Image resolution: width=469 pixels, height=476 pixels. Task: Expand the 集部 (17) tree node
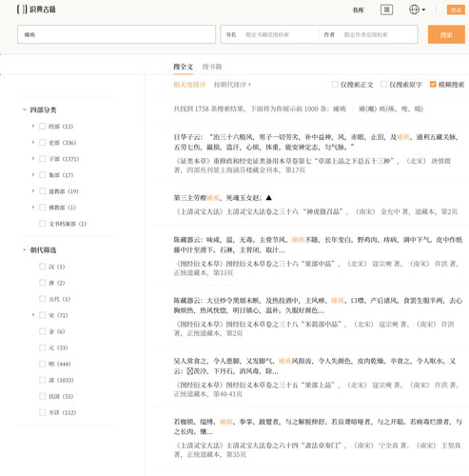click(33, 175)
